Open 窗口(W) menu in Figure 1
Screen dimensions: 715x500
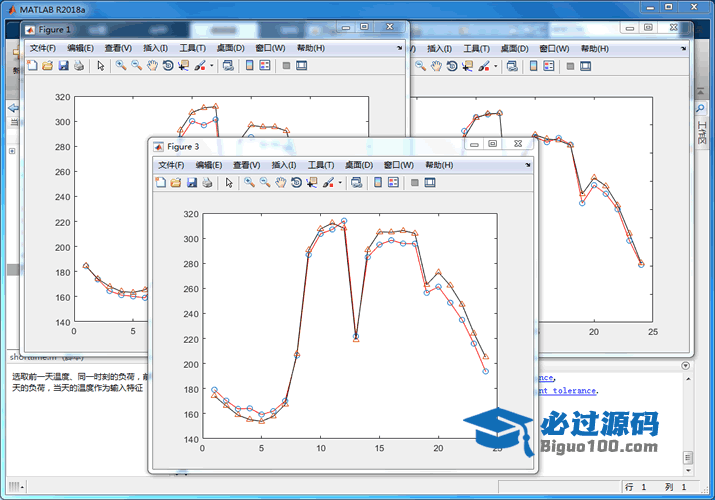click(270, 48)
